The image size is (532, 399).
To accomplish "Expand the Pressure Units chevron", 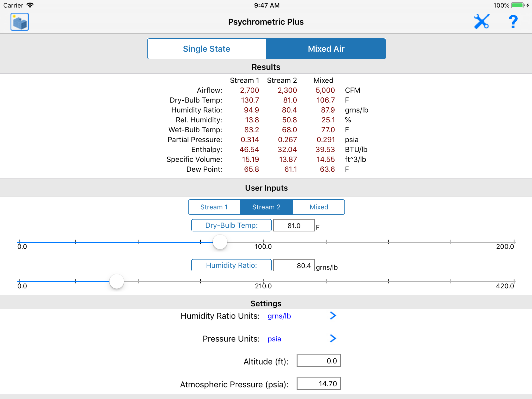I will tap(333, 338).
